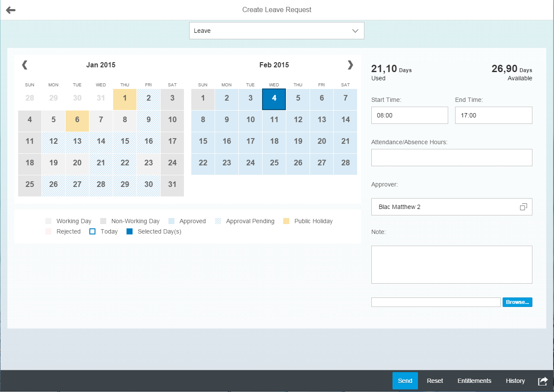Reset the leave request form
This screenshot has width=554, height=392.
click(x=435, y=381)
